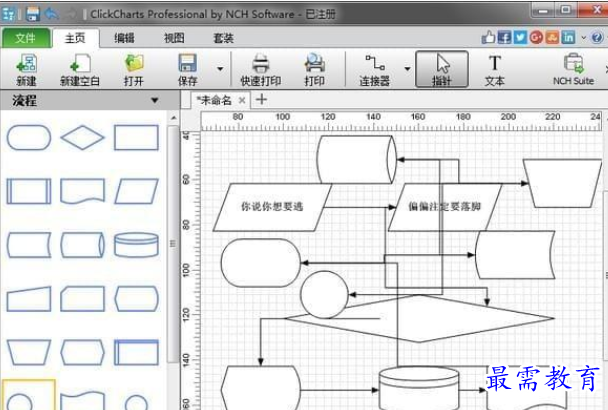The width and height of the screenshot is (608, 410).
Task: Pick the rounded terminator shape in palette
Action: click(29, 137)
